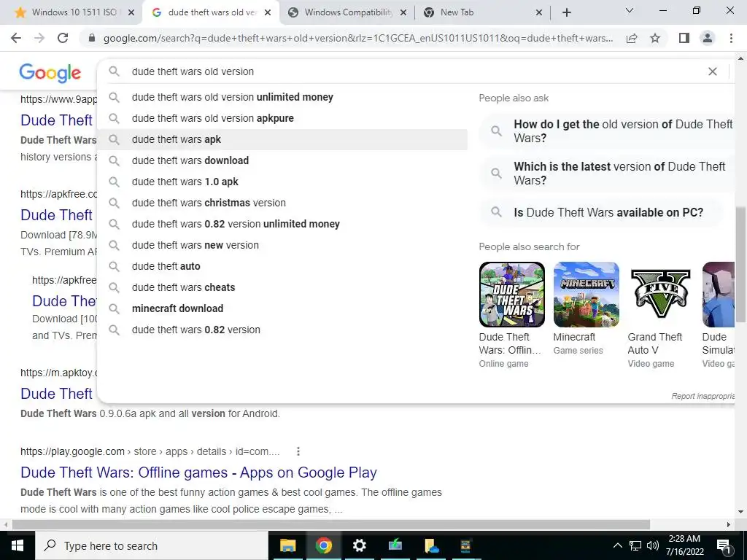Close the Windows Compatibility tab

click(x=403, y=13)
